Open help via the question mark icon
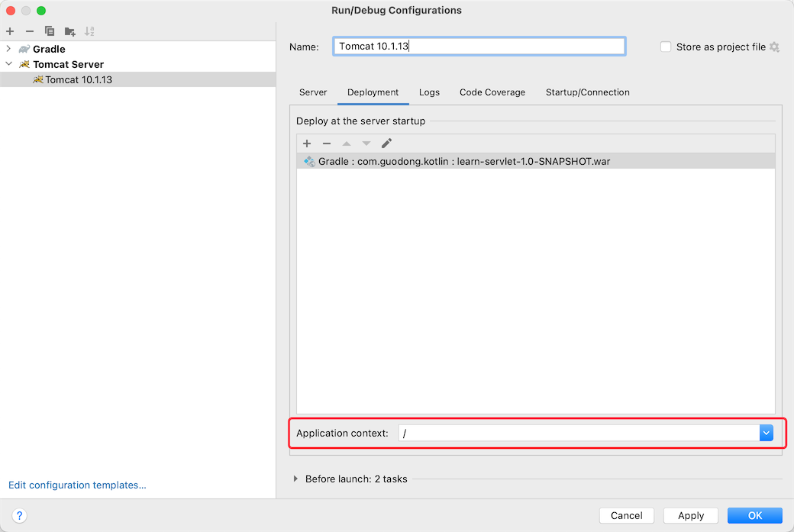The height and width of the screenshot is (532, 794). [x=19, y=515]
